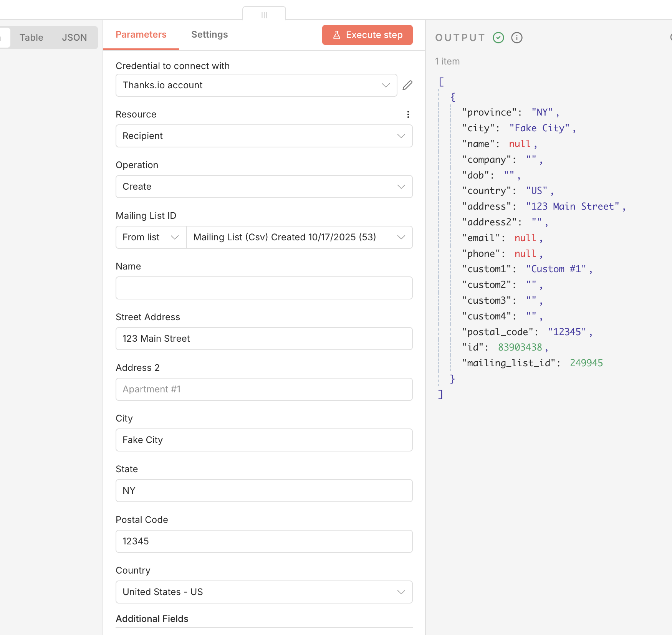Select the JSON view tab
The height and width of the screenshot is (635, 672).
74,38
